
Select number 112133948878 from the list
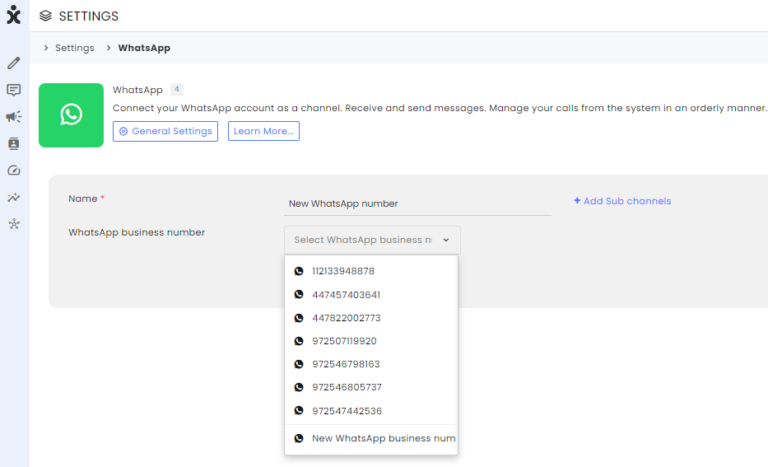coord(371,271)
